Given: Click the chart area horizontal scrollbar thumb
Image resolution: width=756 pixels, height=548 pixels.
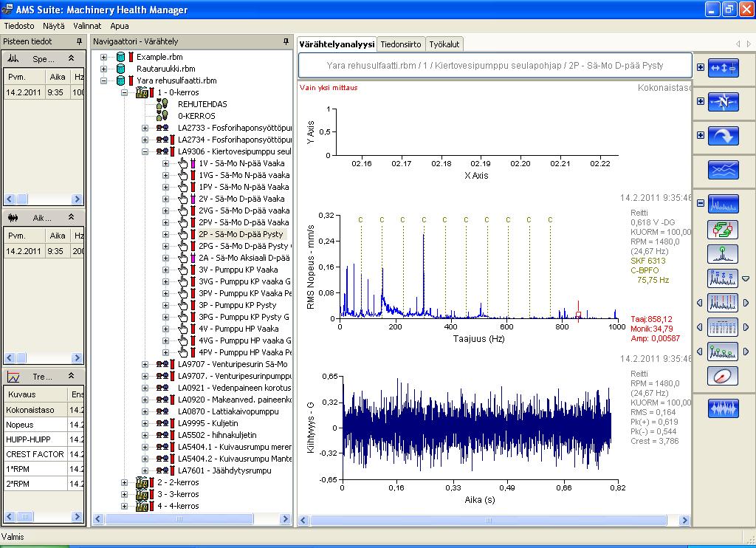Looking at the screenshot, I should coord(489,520).
